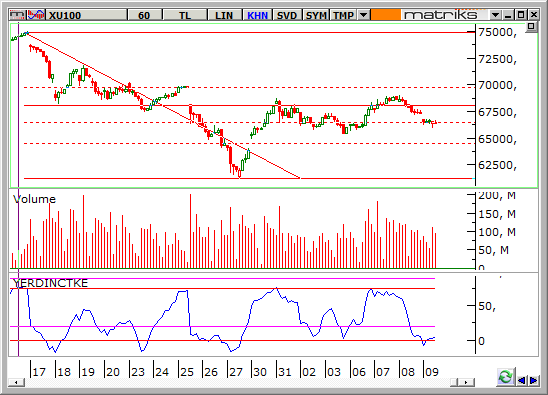Click the 70000 price axis label
The width and height of the screenshot is (548, 395).
497,85
